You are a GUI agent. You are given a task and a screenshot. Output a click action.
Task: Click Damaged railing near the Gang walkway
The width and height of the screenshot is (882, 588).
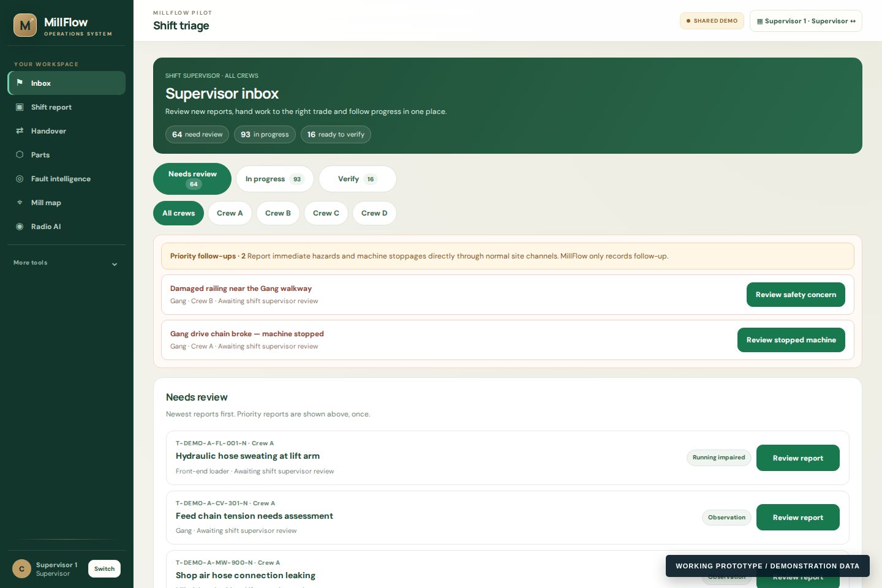(241, 288)
